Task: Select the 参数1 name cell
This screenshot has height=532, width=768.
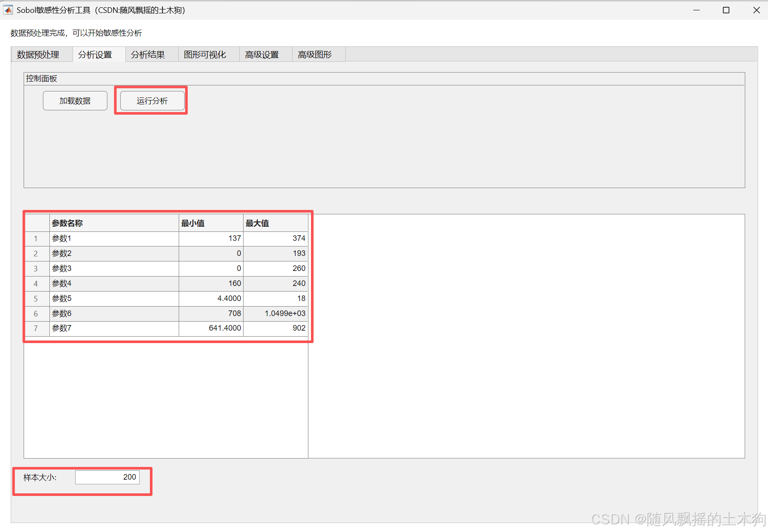Action: coord(114,239)
